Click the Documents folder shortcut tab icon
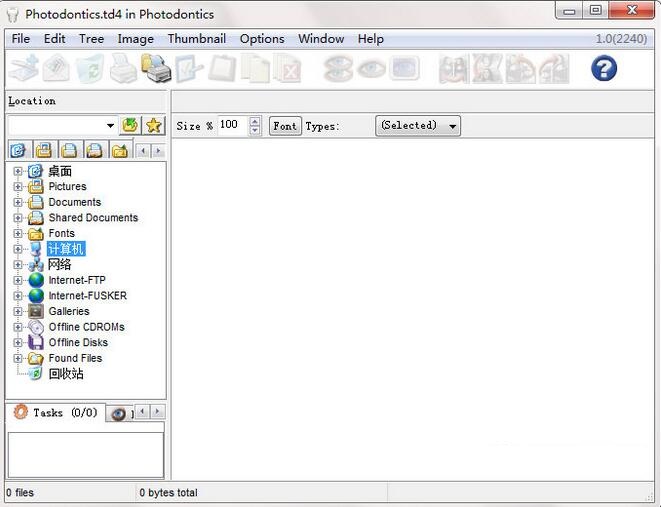The width and height of the screenshot is (661, 507). point(69,150)
